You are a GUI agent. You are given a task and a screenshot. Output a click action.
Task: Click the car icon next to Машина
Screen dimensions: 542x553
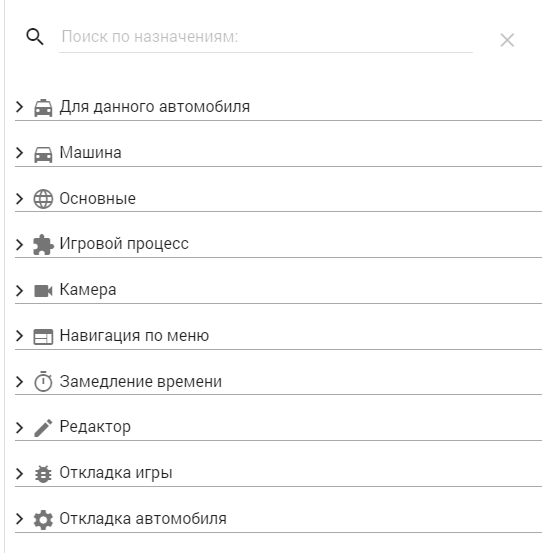point(43,154)
